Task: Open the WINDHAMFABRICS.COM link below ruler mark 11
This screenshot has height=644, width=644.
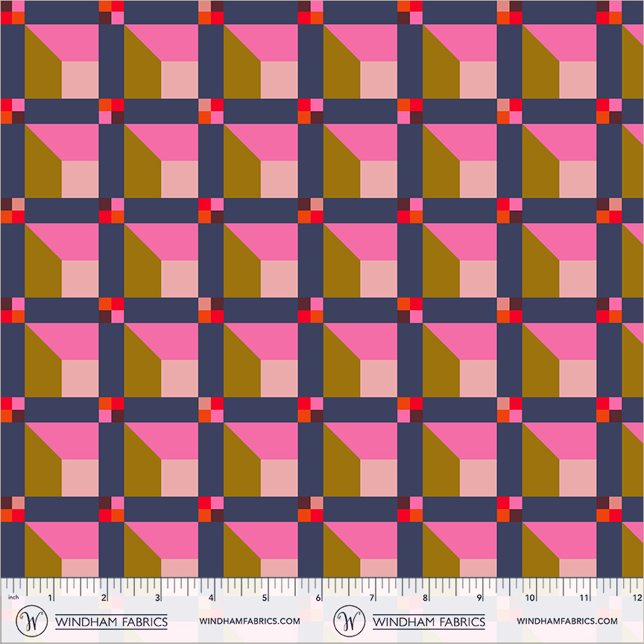Action: coord(567,621)
